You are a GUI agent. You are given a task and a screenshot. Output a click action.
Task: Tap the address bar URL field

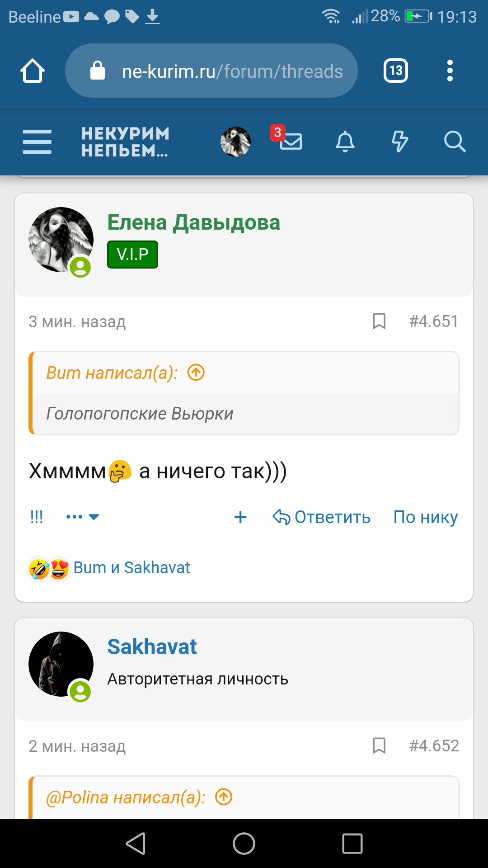click(x=226, y=71)
